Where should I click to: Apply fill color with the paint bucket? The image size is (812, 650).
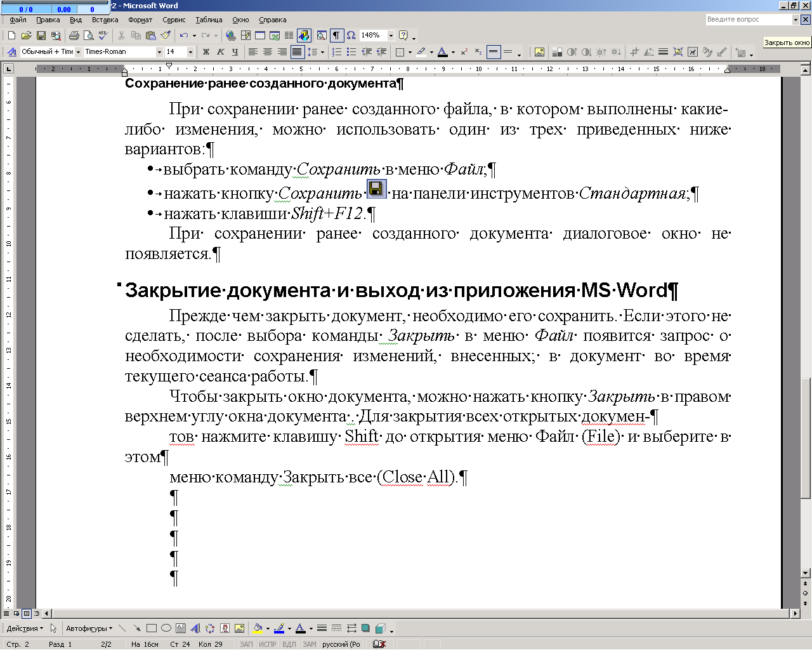[x=257, y=628]
